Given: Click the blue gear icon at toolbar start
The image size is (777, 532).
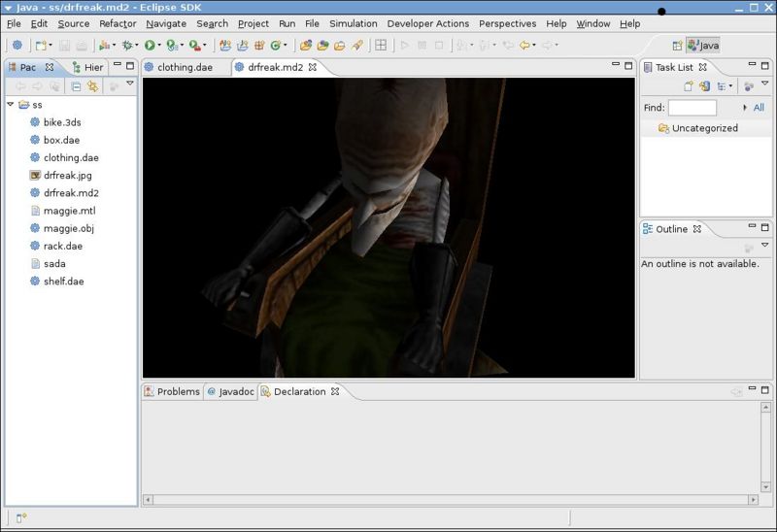Looking at the screenshot, I should [x=17, y=45].
